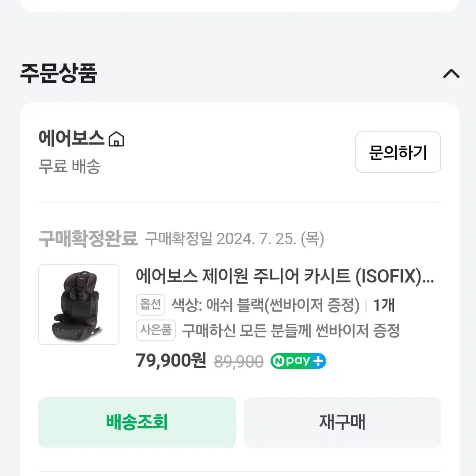Tap the 사은품 label tag

point(156,330)
